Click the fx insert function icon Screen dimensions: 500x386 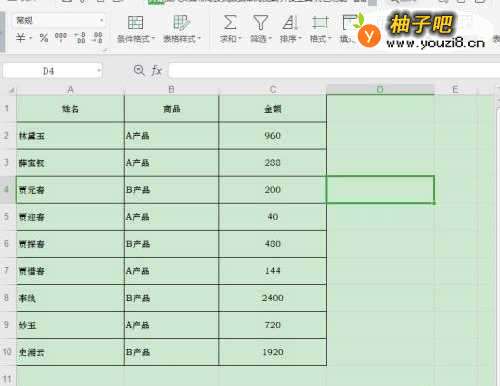pos(157,70)
